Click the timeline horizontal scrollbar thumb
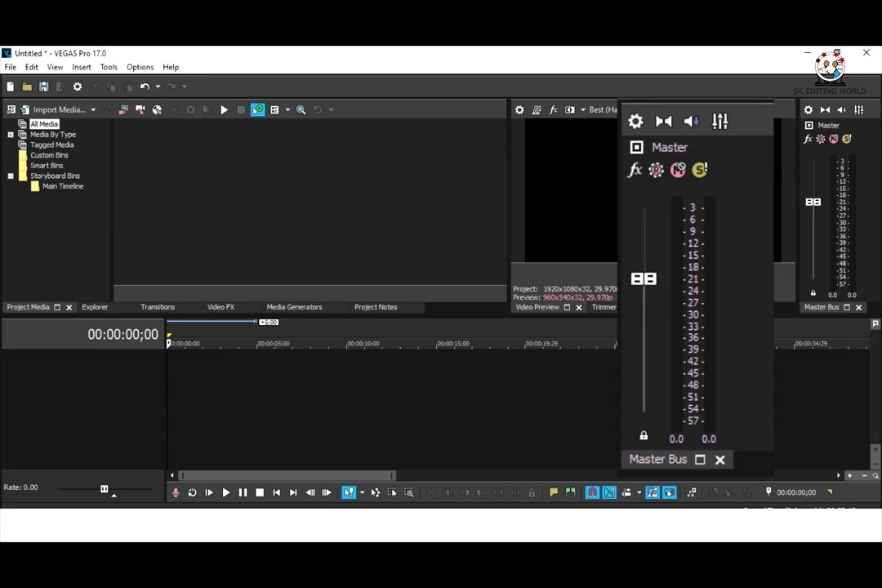Screen dimensions: 882x588 tap(287, 475)
